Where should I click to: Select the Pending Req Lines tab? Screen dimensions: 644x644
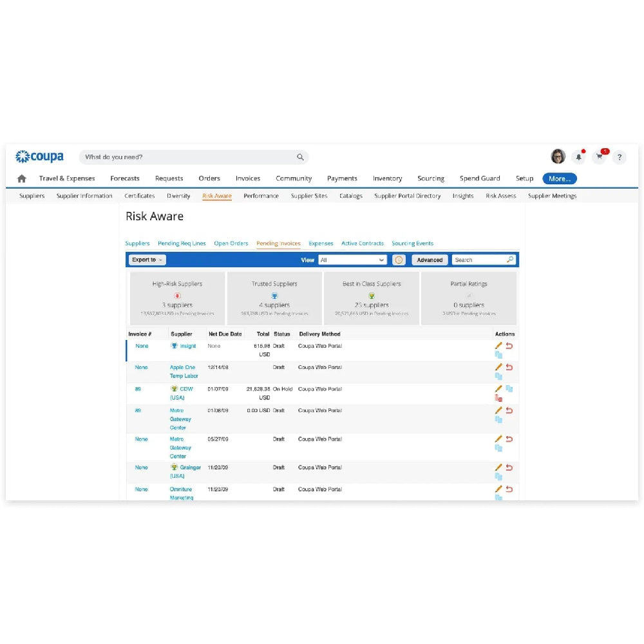[182, 243]
